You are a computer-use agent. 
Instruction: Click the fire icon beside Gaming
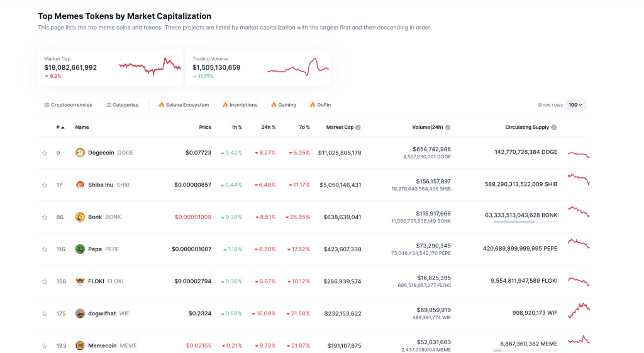click(x=274, y=105)
